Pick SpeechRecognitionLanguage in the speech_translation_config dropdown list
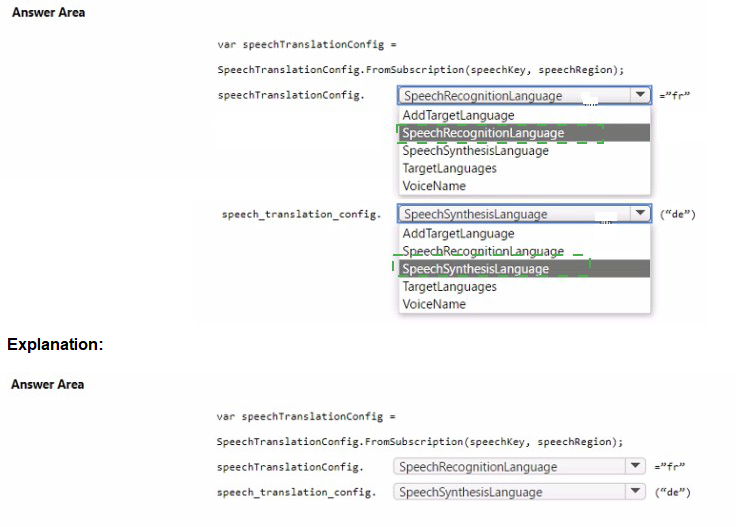Viewport: 738px width, 527px height. [x=483, y=251]
